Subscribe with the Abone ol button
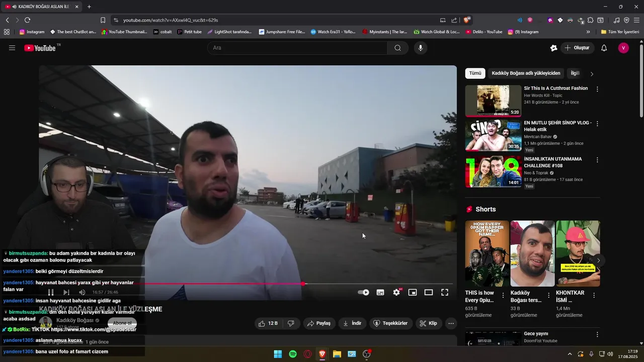 click(x=122, y=323)
